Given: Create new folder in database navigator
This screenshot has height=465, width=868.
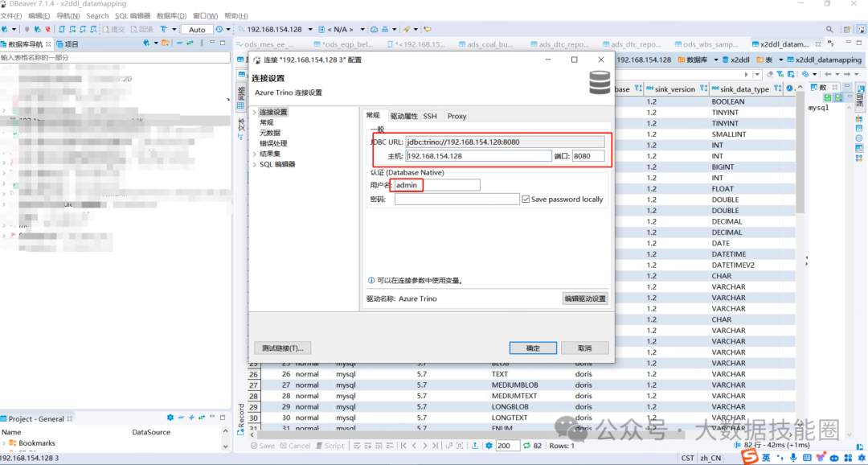Looking at the screenshot, I should pyautogui.click(x=165, y=43).
